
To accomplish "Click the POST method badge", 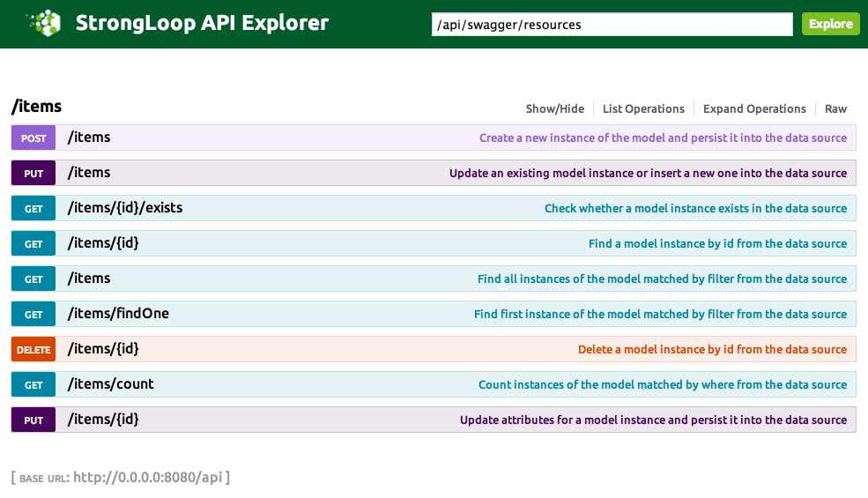I will coord(33,138).
